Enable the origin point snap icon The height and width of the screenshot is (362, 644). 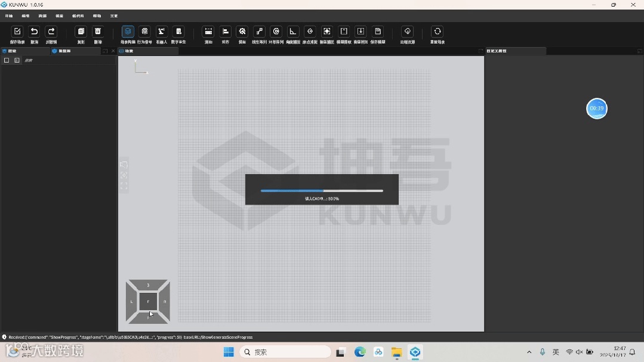click(x=310, y=32)
